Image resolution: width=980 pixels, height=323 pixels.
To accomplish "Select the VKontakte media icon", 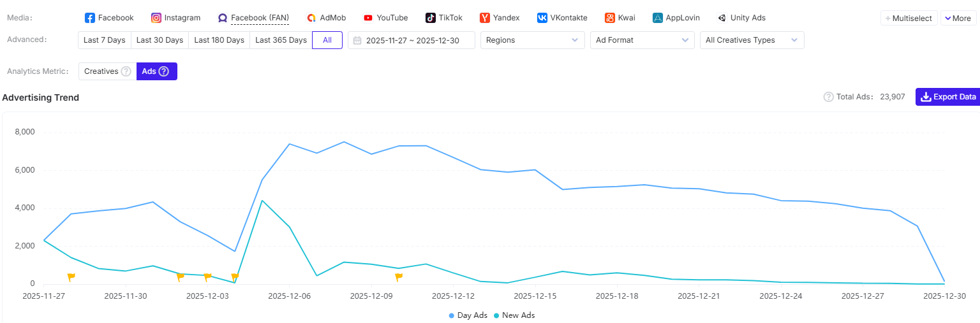I will pos(542,18).
